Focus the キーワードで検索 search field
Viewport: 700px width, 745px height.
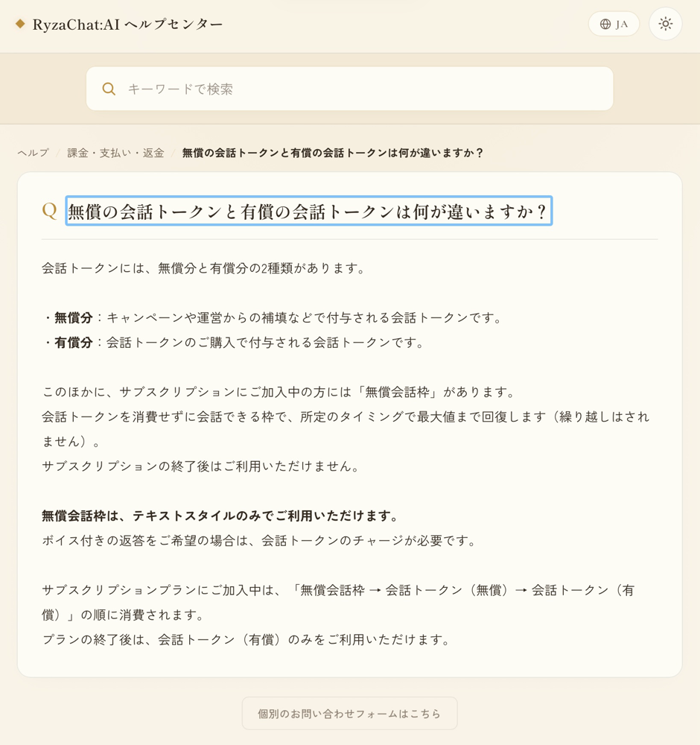point(349,89)
